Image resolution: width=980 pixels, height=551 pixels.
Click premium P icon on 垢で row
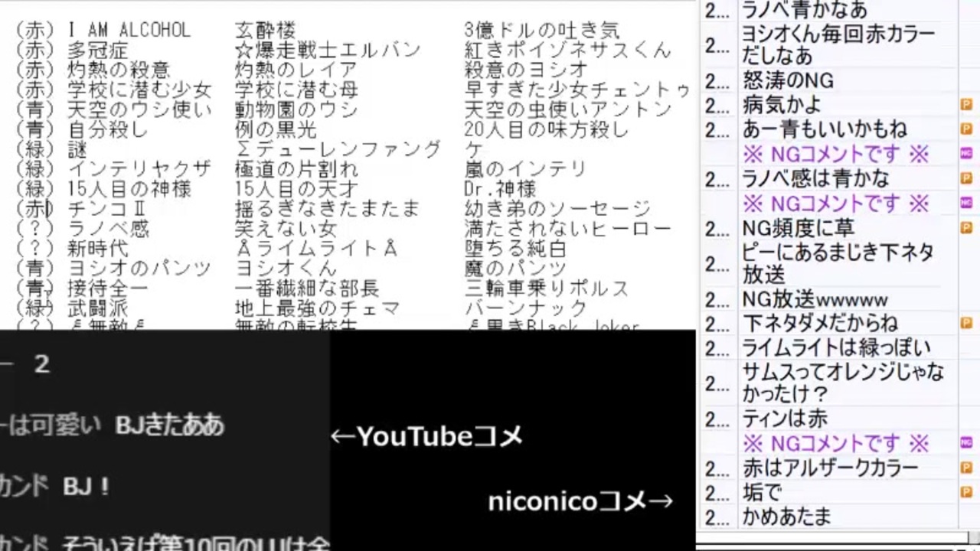966,492
